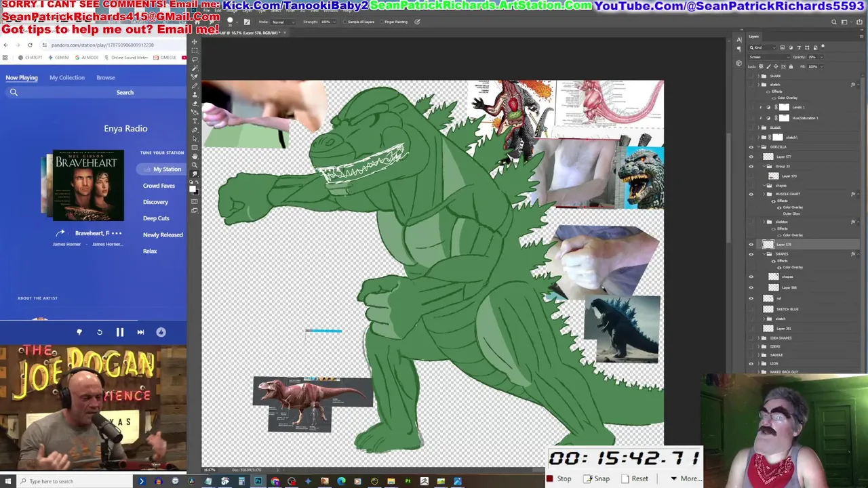Hide the ref layer
The height and width of the screenshot is (488, 868).
coord(751,298)
